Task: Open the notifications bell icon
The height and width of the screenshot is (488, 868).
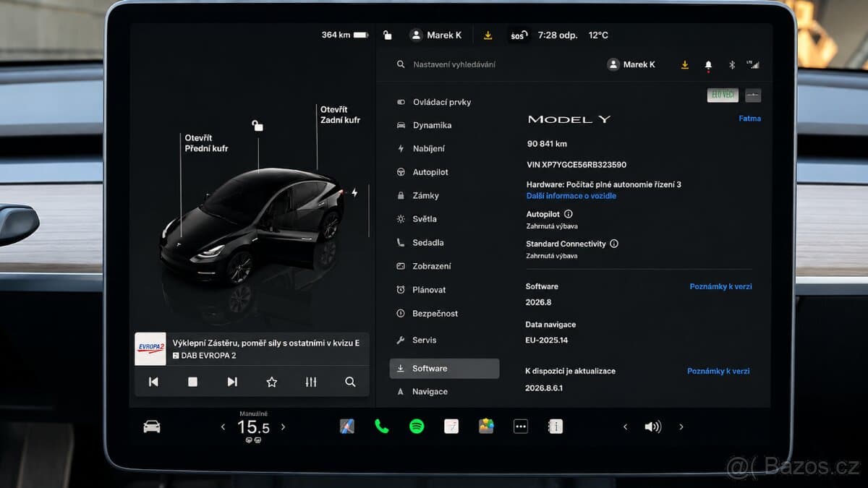Action: coord(708,65)
